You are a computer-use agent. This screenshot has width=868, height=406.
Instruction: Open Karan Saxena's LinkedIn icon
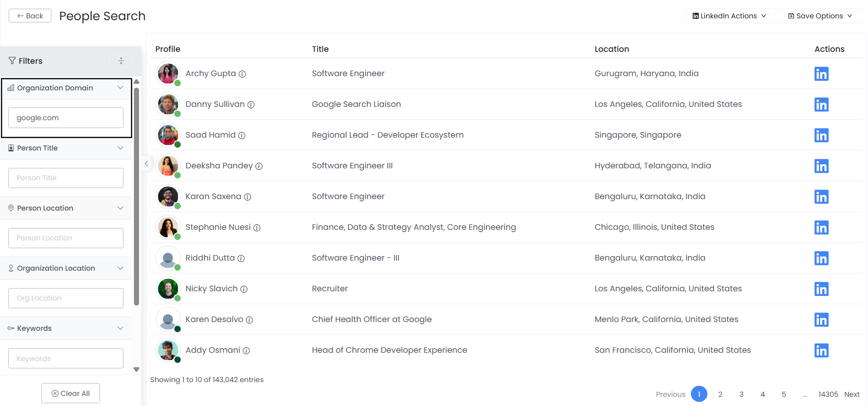[x=821, y=197]
